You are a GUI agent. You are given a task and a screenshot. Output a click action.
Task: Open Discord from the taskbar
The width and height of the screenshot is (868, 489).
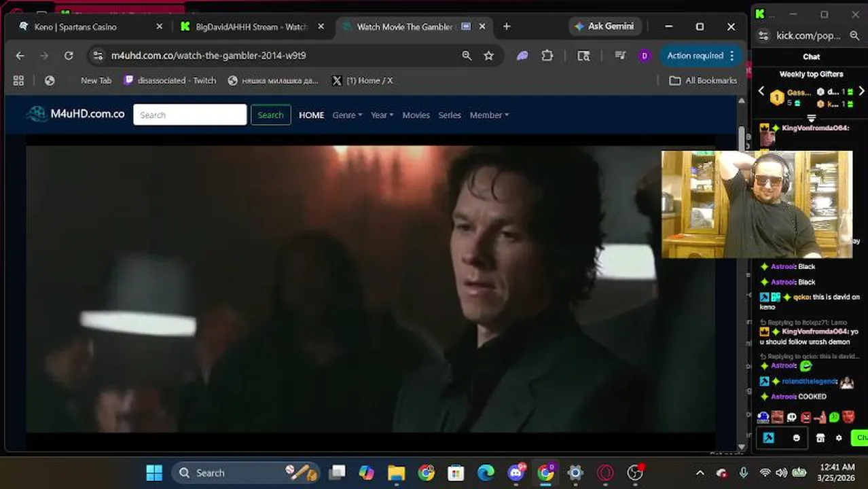(x=516, y=473)
